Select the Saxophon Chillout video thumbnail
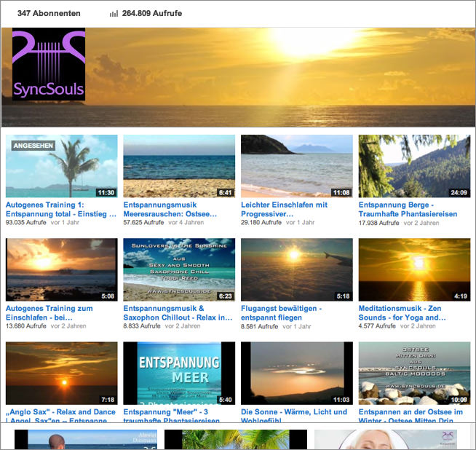The width and height of the screenshot is (476, 450). tap(179, 269)
